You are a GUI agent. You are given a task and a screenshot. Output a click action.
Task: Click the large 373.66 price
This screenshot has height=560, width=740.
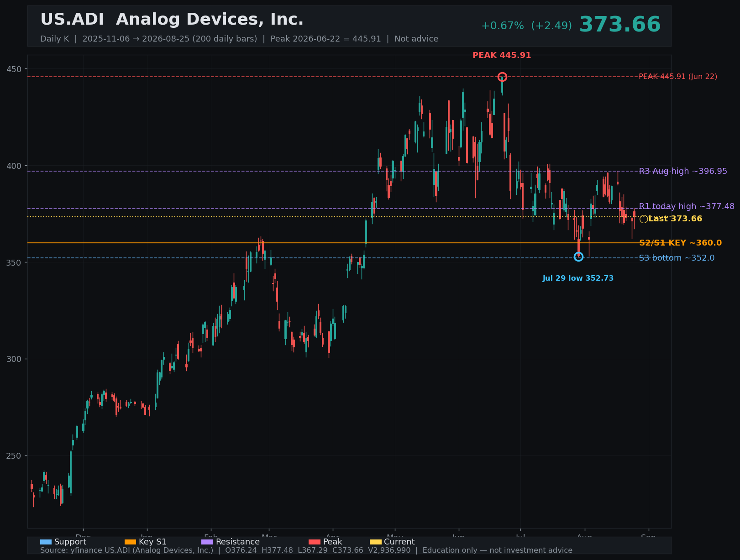tap(620, 25)
